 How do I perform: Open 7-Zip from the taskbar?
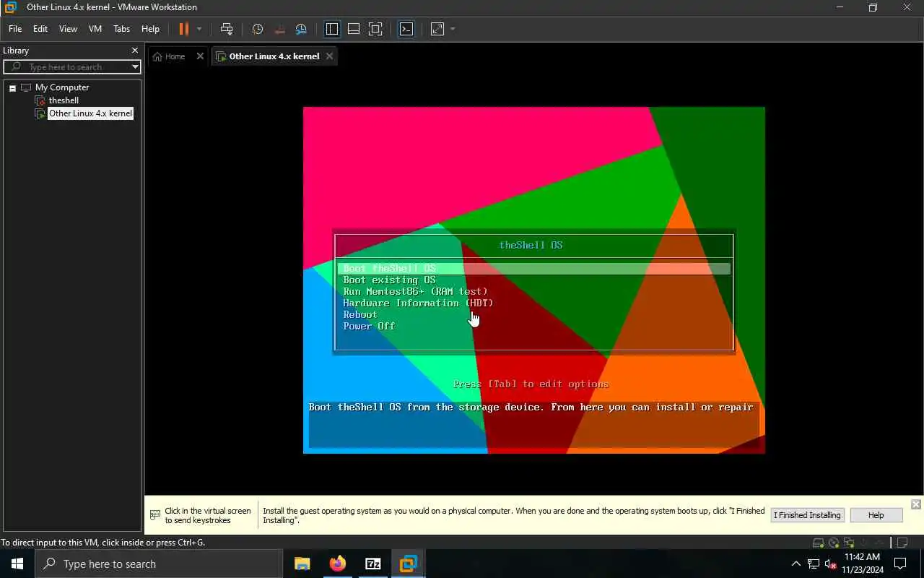(x=373, y=564)
